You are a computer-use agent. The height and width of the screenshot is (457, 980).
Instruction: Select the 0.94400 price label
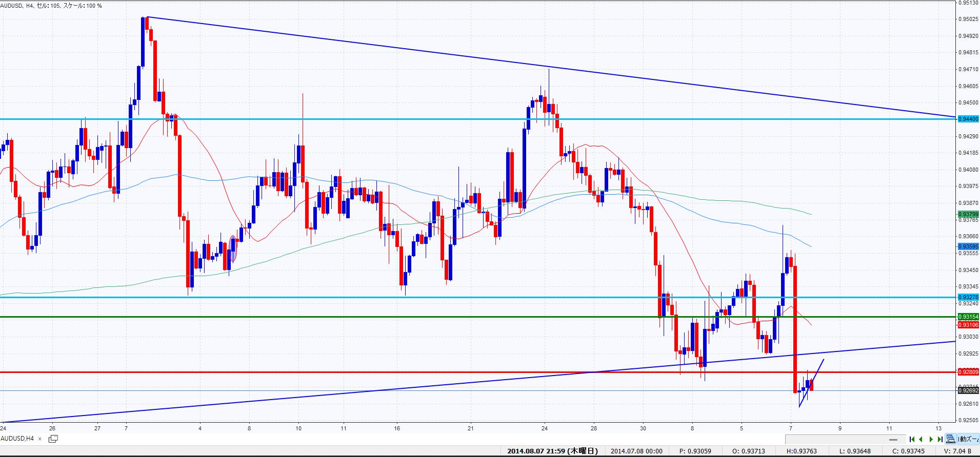(968, 119)
